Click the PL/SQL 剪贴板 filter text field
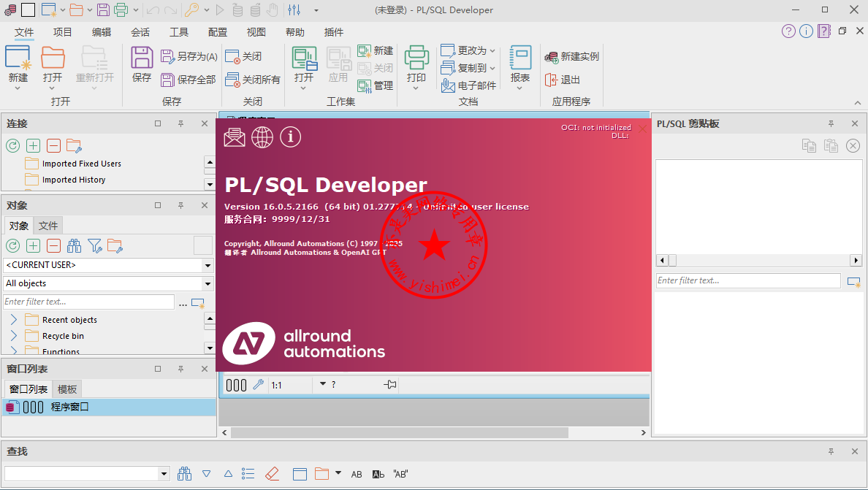This screenshot has width=868, height=490. pyautogui.click(x=748, y=281)
